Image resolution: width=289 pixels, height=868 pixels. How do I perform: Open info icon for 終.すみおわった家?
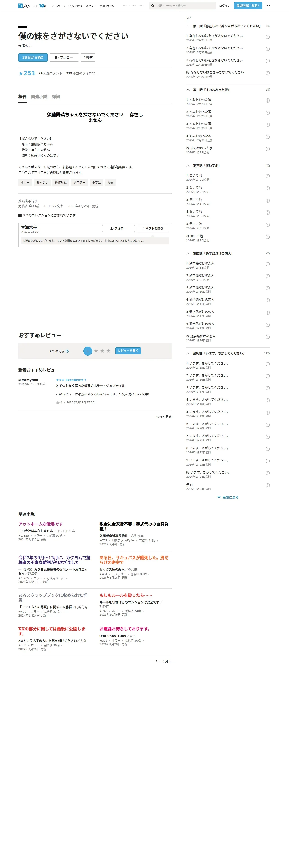pyautogui.click(x=268, y=149)
